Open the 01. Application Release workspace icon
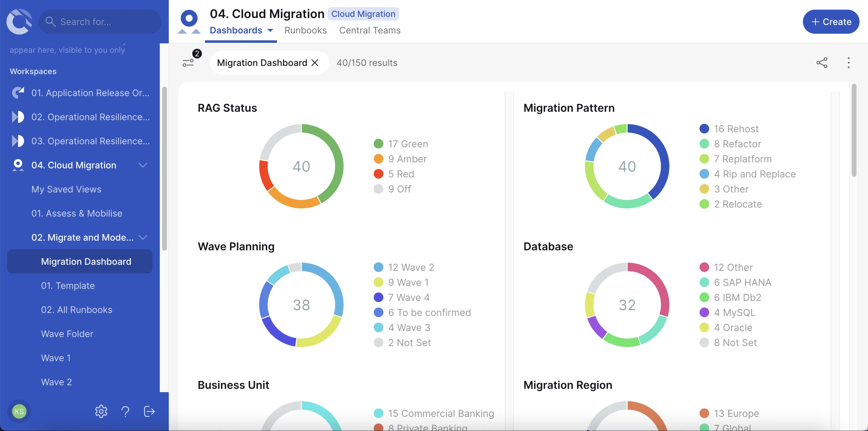 tap(18, 92)
